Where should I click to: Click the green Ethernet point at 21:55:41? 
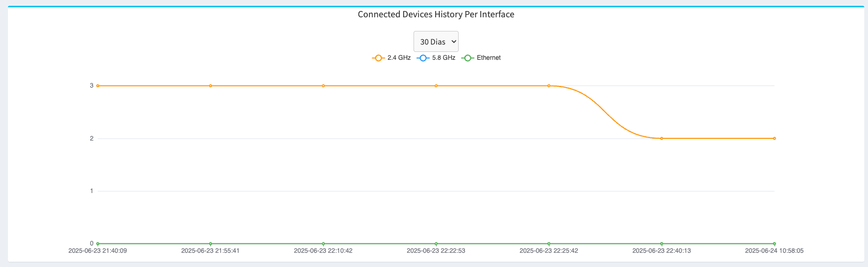point(210,243)
